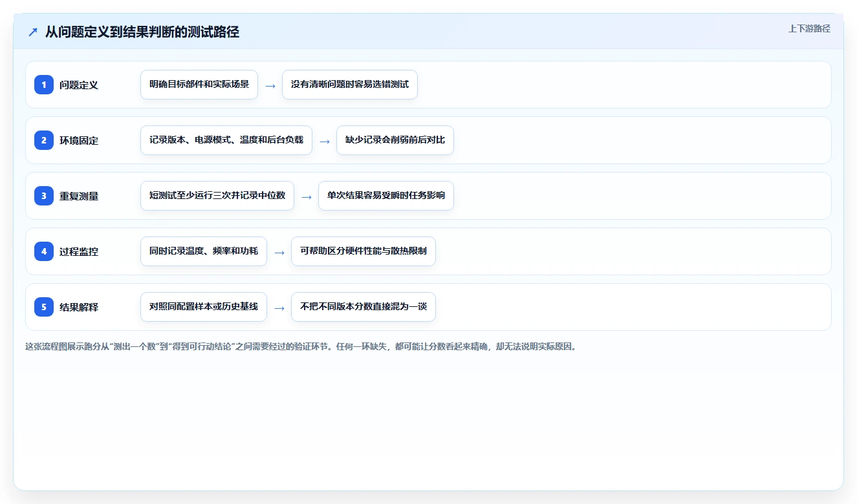Viewport: 857px width, 504px height.
Task: Click the caption starting 这张流程图展示跑分
Action: tap(301, 346)
